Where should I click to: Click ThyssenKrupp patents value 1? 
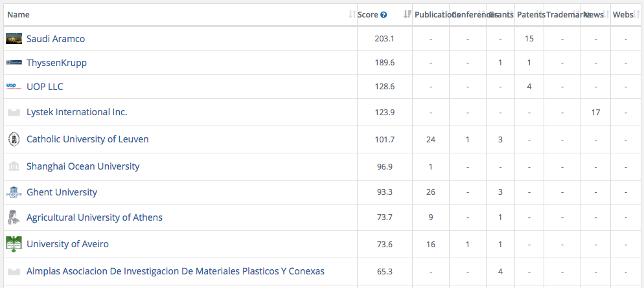(x=529, y=63)
